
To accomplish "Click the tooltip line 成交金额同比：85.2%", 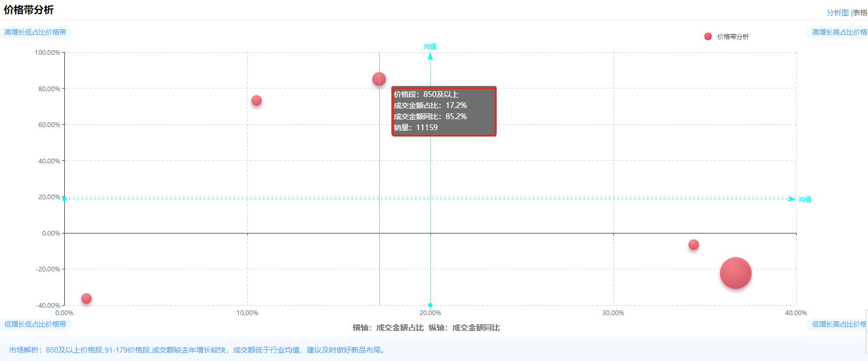I will 430,116.
